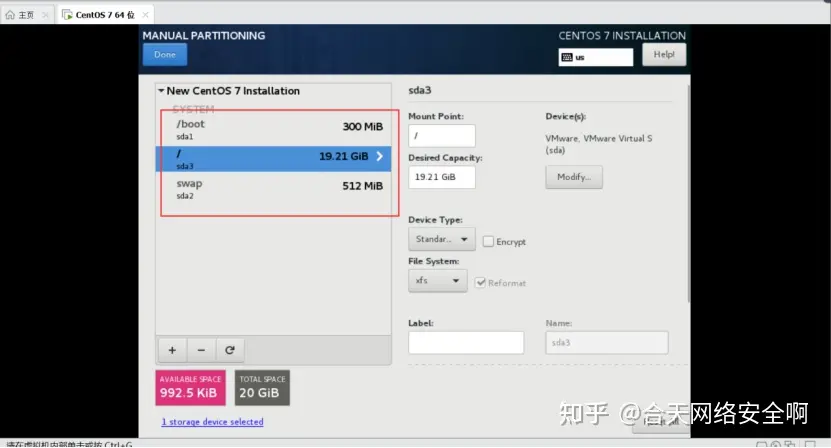This screenshot has width=831, height=448.
Task: Click the Name field showing sda3
Action: pos(607,342)
